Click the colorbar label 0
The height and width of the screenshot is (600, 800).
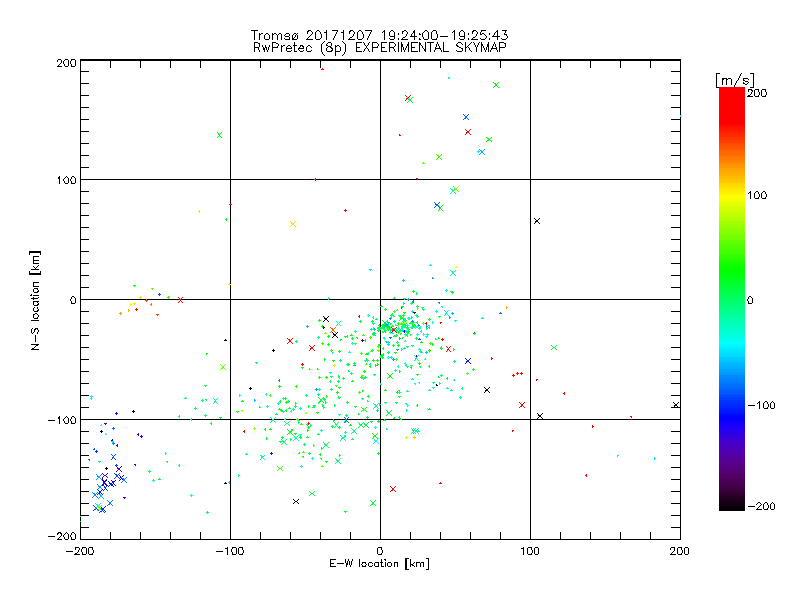coord(750,300)
